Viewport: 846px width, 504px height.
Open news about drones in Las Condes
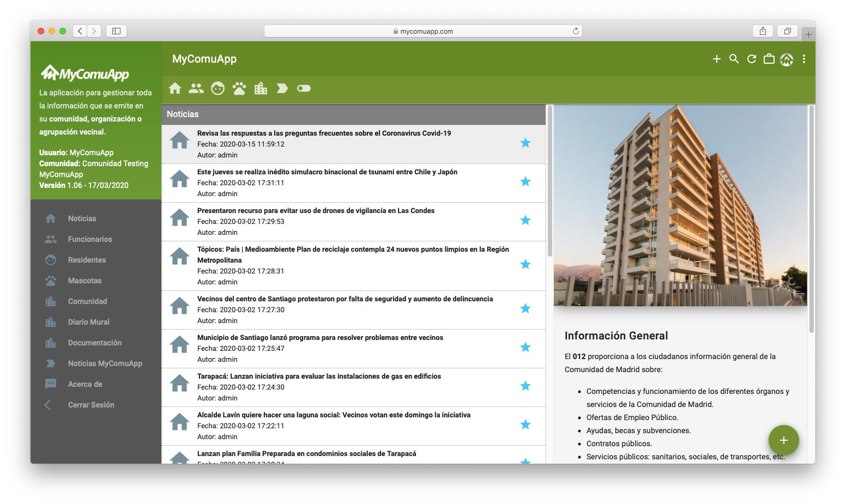tap(316, 211)
